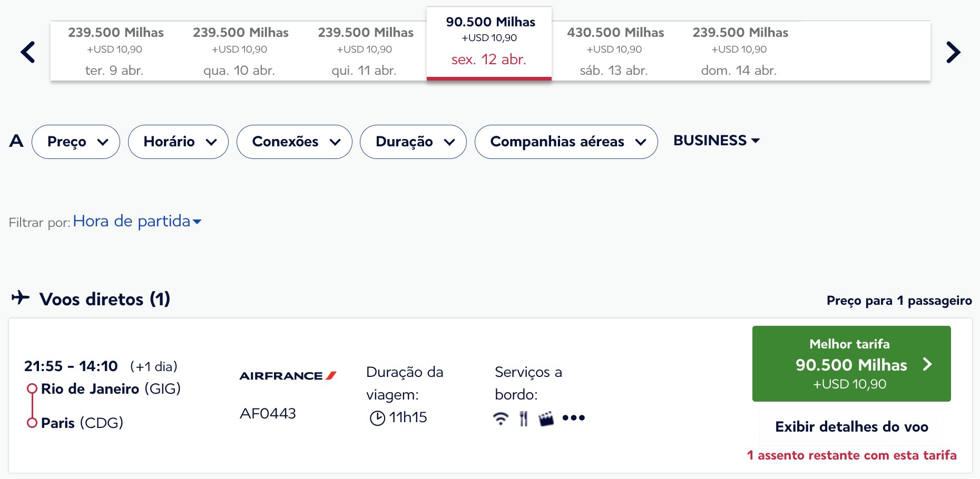Click the clock icon next to 11h15
Viewport: 980px width, 479px height.
coord(377,418)
